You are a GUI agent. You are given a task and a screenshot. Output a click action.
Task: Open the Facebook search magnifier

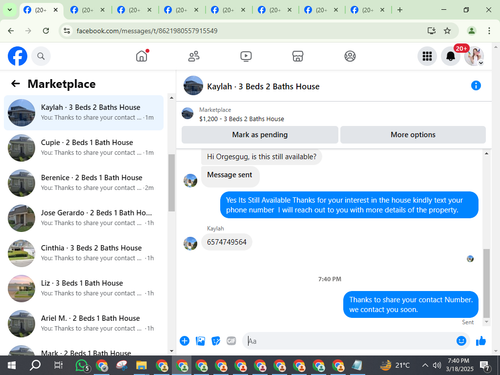click(41, 56)
